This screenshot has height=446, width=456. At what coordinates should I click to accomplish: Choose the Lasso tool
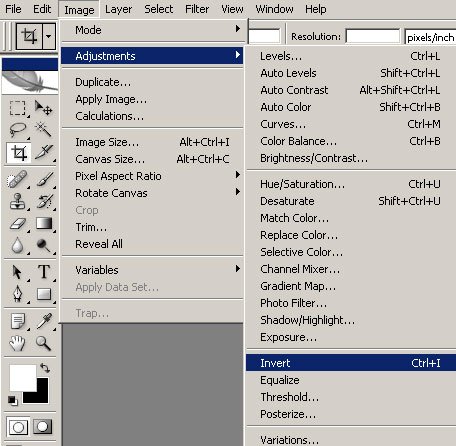[17, 130]
